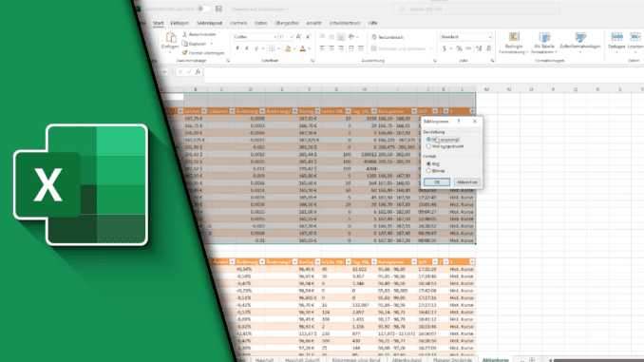Click the fx insert function icon

point(198,71)
